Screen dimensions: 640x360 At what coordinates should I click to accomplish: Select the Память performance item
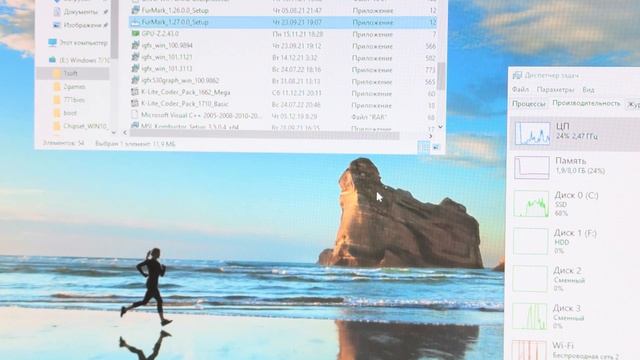[575, 167]
